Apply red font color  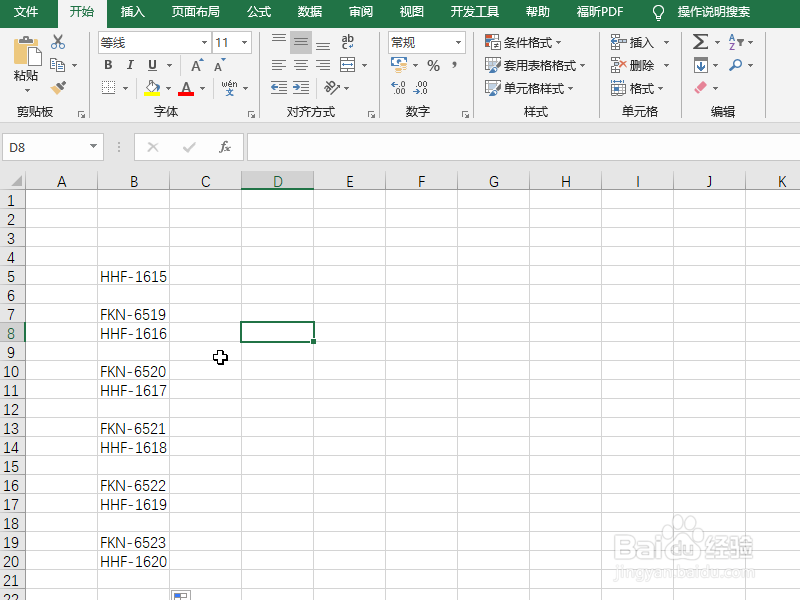186,88
